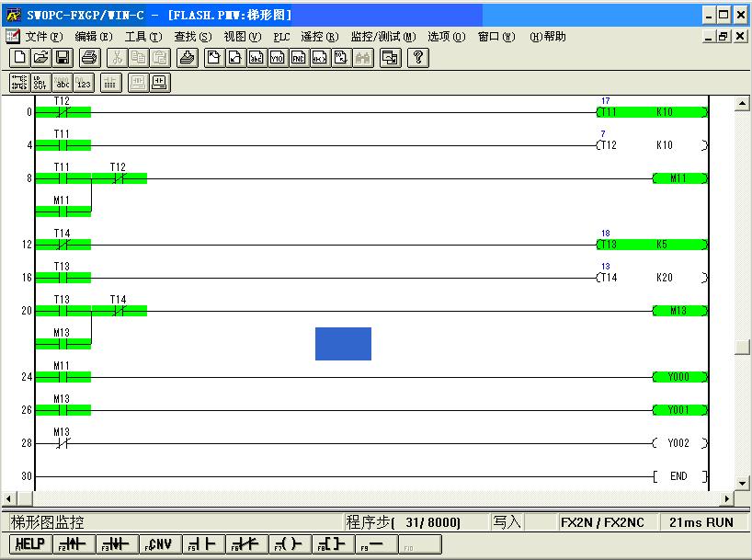Screen dimensions: 752x560
Task: Print the ladder diagram with the printer icon
Action: 88,58
